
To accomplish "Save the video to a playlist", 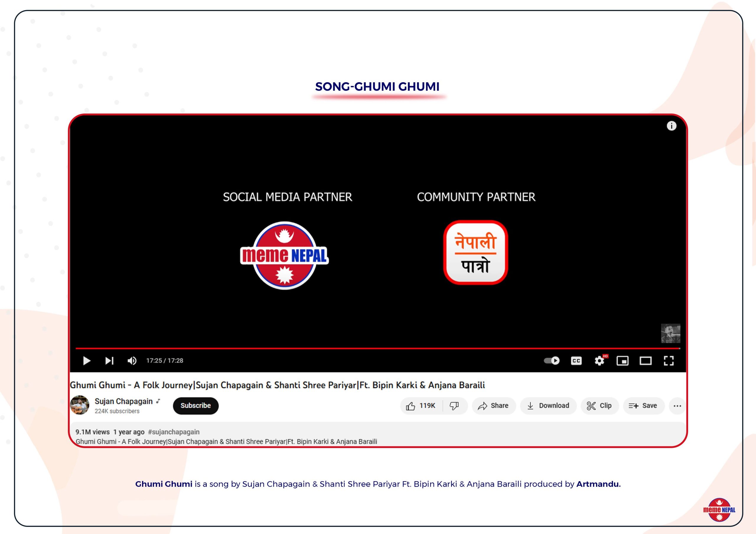I will pos(643,406).
